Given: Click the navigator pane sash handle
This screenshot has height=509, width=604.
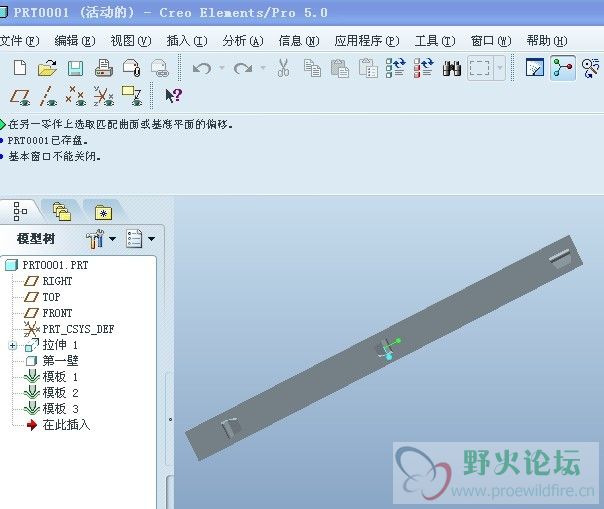Looking at the screenshot, I should (x=170, y=419).
